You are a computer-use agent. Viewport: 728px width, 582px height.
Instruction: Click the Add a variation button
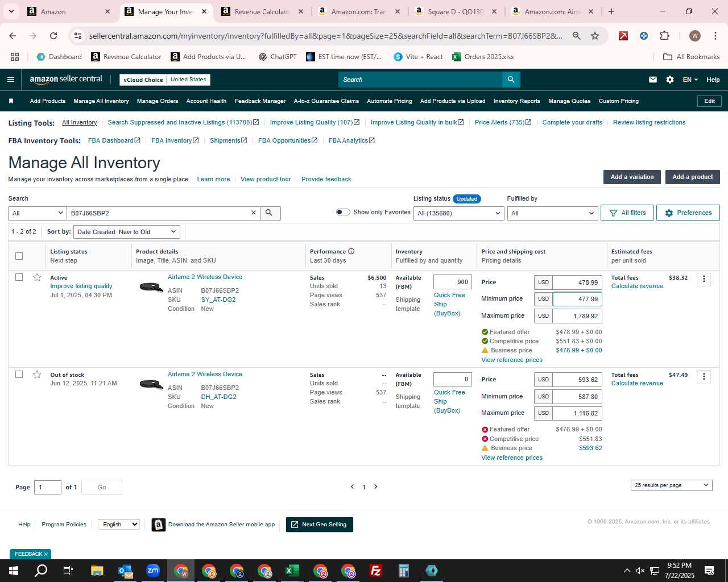coord(632,177)
